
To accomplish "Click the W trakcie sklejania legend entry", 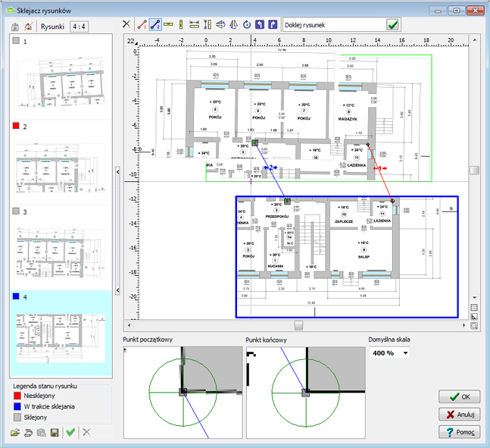I will (x=44, y=406).
